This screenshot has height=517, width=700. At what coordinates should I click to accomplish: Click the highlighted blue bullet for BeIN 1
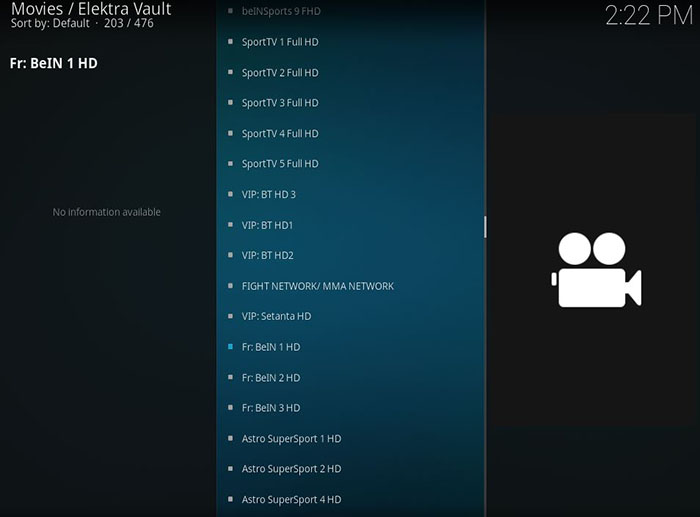tap(230, 346)
